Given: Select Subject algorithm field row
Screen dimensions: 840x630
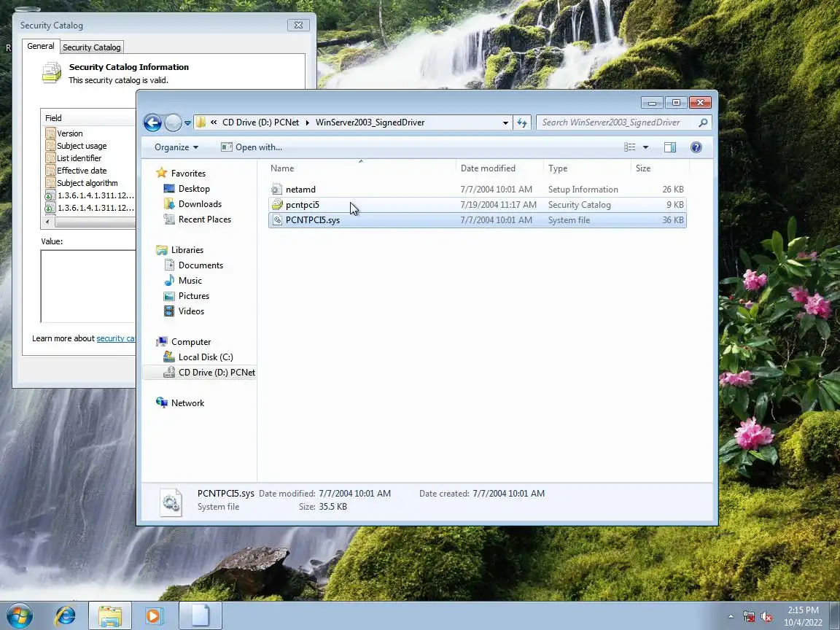Looking at the screenshot, I should [87, 183].
